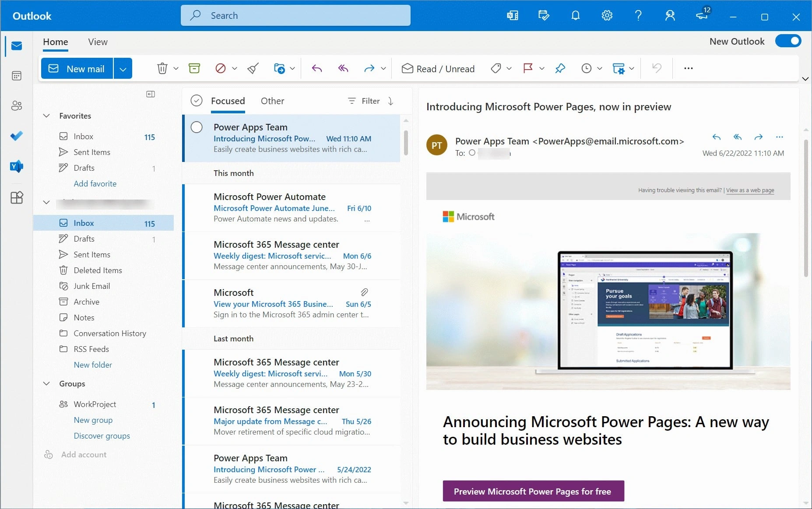Collapse the Groups section
The width and height of the screenshot is (812, 509).
click(x=46, y=383)
